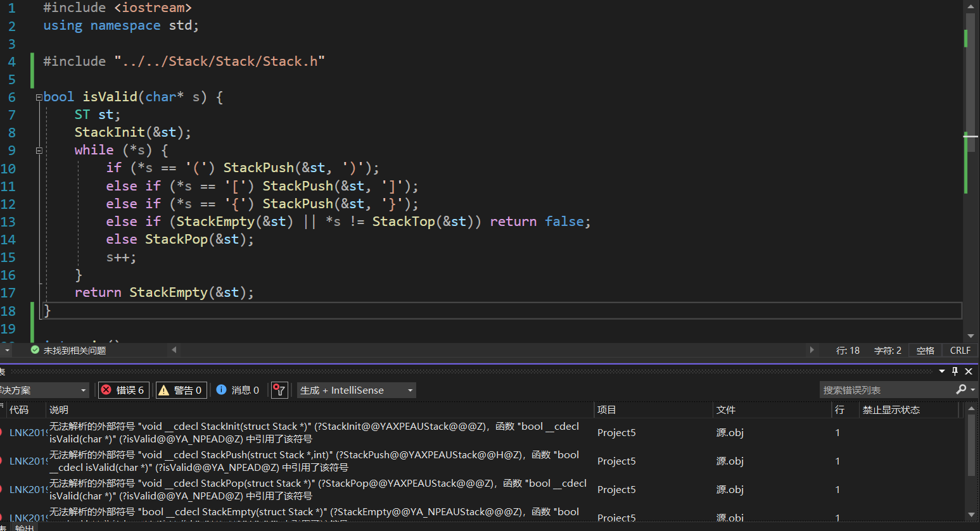This screenshot has width=980, height=531.
Task: Toggle the 警告 0 warnings filter
Action: [181, 390]
